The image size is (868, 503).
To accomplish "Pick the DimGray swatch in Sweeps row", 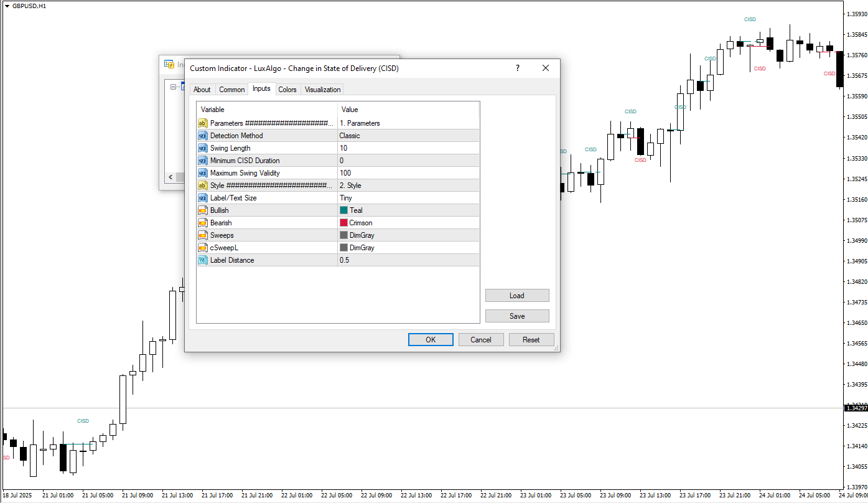I will (x=343, y=235).
